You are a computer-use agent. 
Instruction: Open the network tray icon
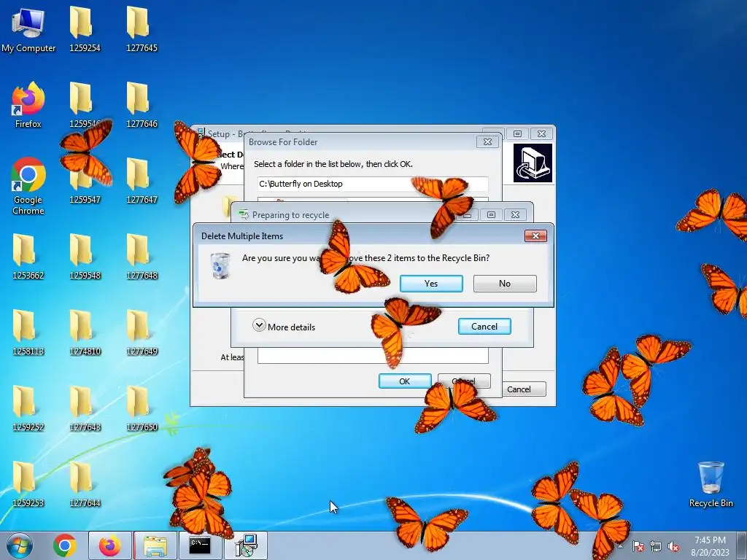656,546
